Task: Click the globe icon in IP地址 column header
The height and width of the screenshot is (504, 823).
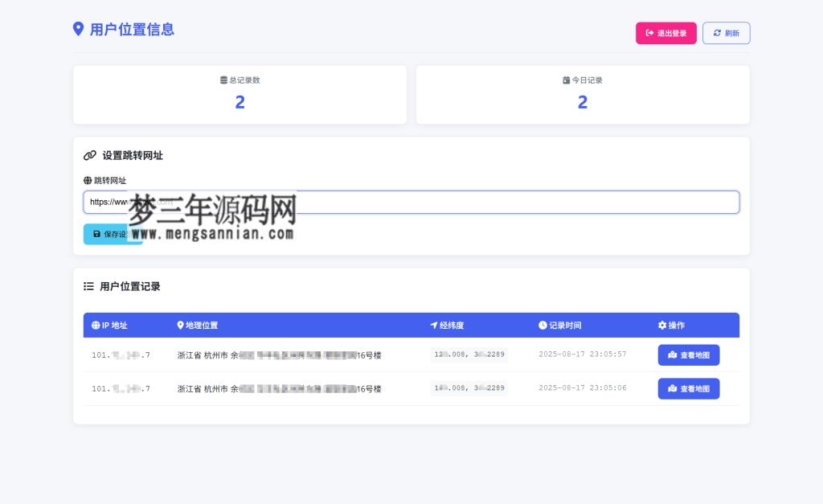Action: (x=95, y=325)
